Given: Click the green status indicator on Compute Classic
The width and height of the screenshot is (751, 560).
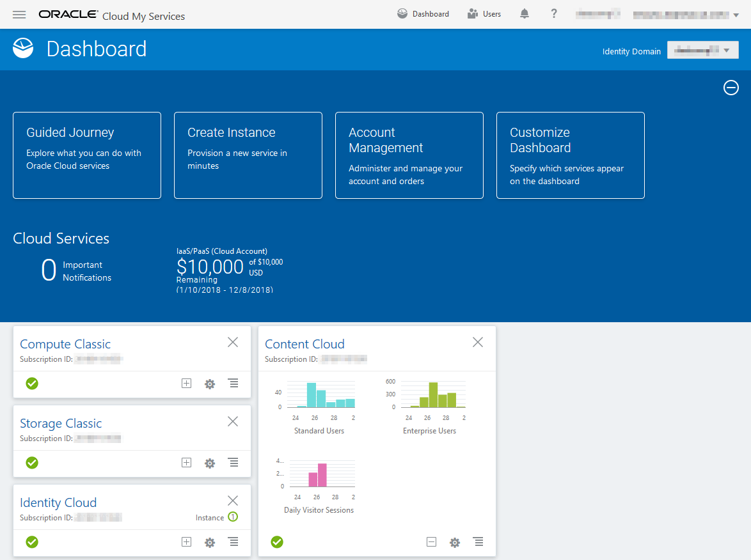Looking at the screenshot, I should 32,384.
